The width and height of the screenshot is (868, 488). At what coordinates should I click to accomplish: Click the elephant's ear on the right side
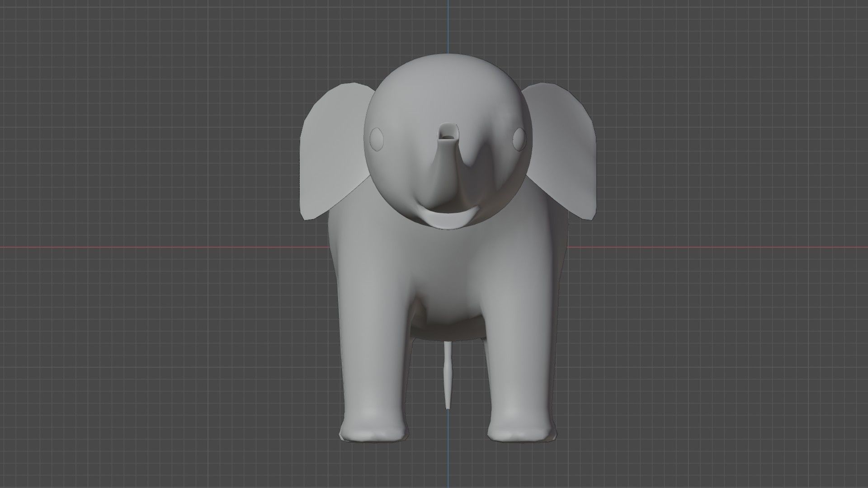[561, 151]
